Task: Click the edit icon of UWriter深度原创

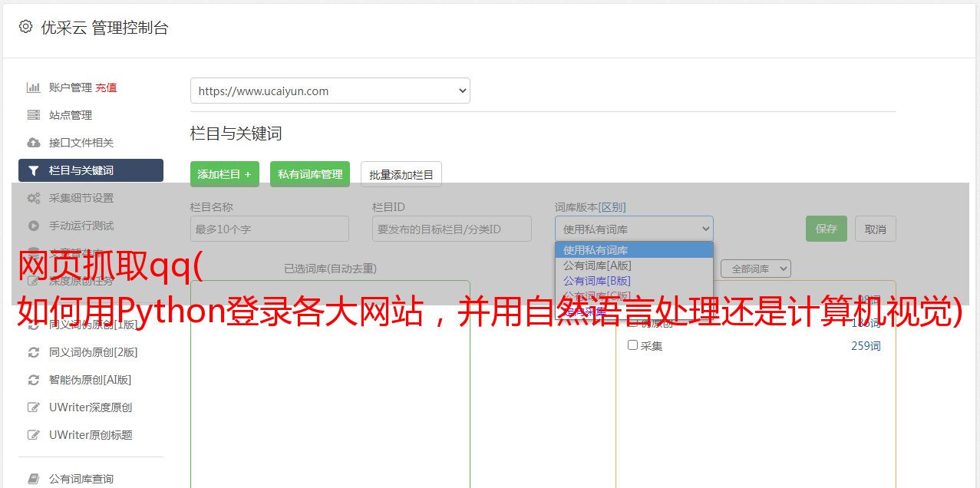Action: coord(33,407)
